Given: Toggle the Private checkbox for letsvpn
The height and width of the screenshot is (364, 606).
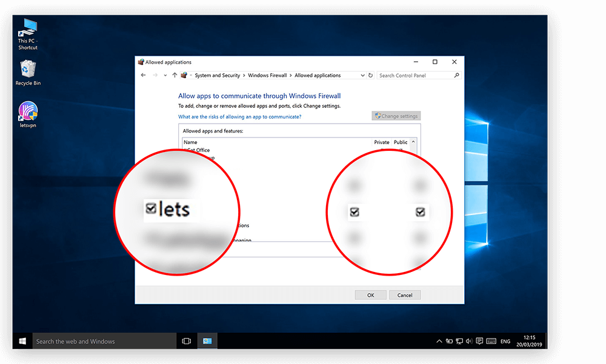Looking at the screenshot, I should [355, 212].
